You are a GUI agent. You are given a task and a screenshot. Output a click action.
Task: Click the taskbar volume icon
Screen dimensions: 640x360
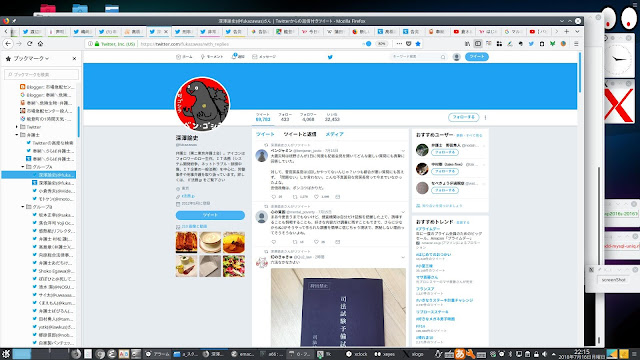544,354
